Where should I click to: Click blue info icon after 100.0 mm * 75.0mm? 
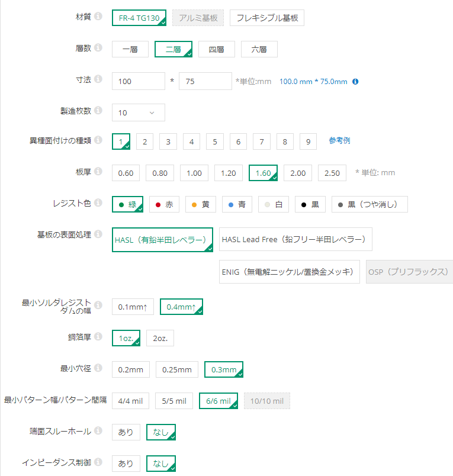tap(355, 82)
